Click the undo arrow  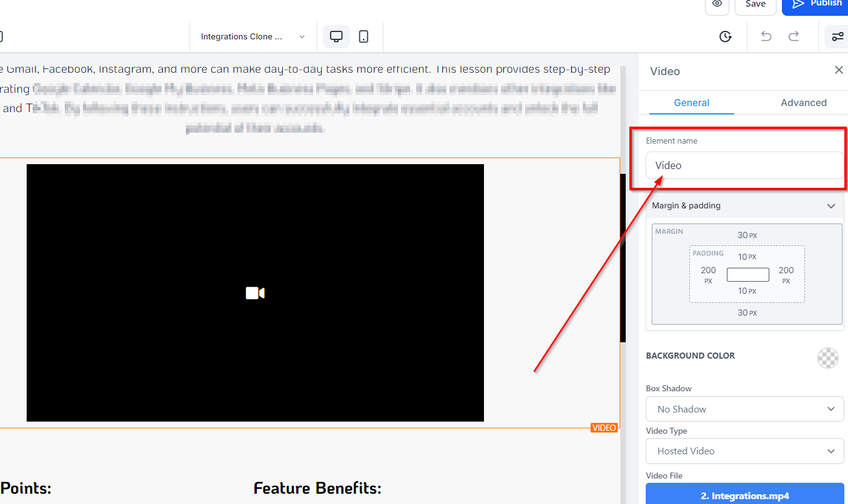[x=766, y=36]
